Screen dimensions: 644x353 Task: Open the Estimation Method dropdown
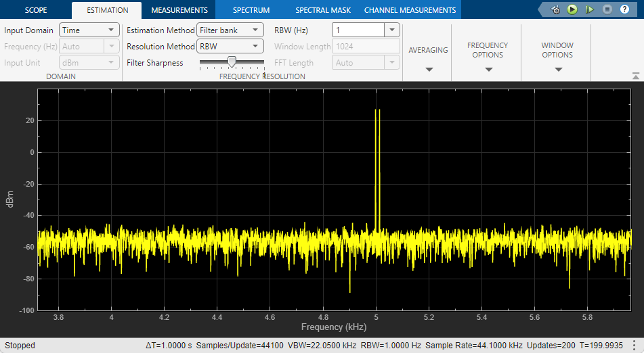coord(230,30)
